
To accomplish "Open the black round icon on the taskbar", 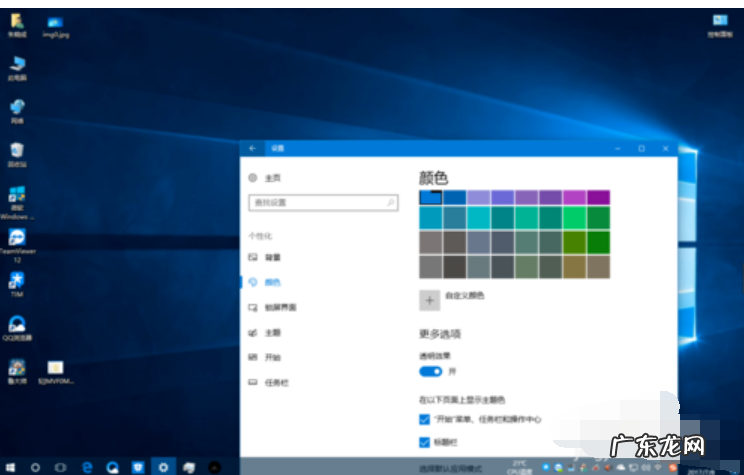I will [214, 467].
